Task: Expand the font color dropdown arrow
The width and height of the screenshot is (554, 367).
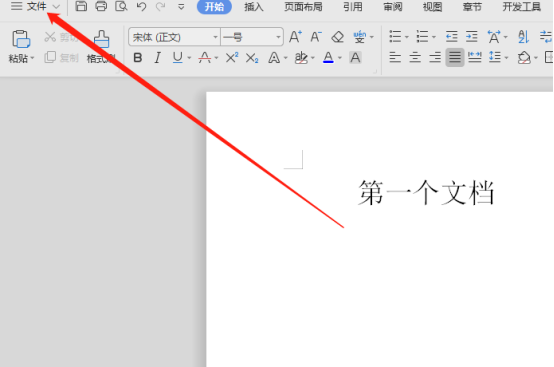Action: click(340, 58)
